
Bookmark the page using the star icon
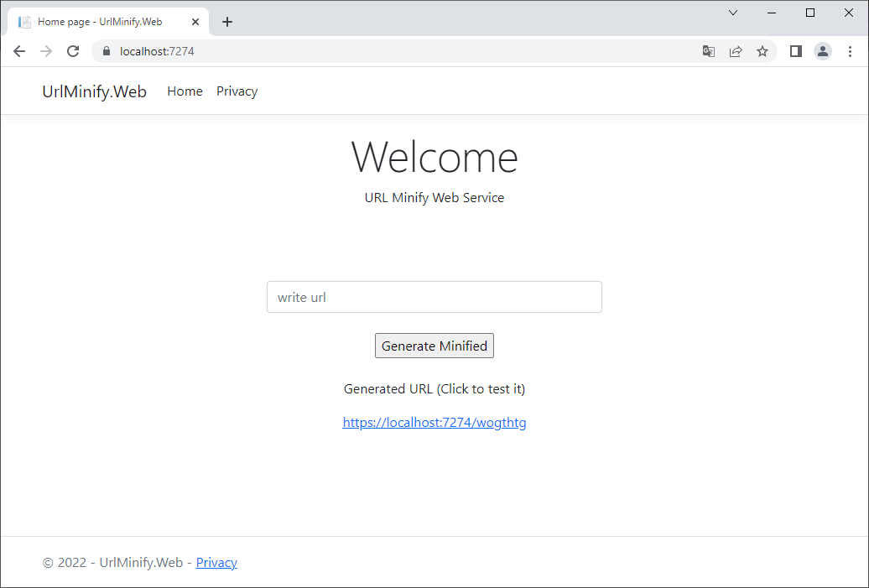click(x=762, y=51)
